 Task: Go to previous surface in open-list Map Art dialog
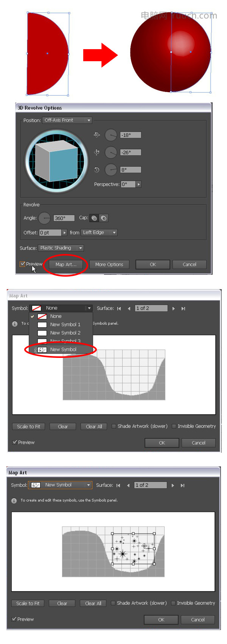(129, 308)
